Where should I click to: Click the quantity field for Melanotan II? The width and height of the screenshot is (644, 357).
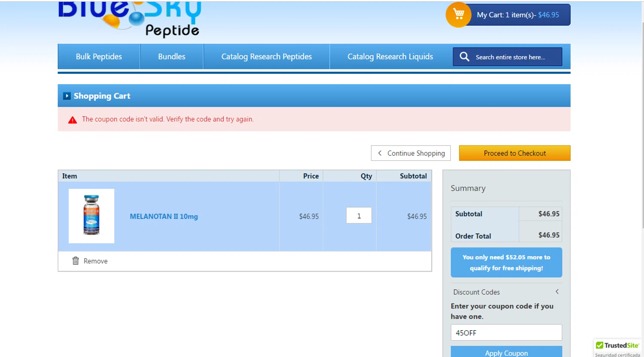tap(359, 216)
